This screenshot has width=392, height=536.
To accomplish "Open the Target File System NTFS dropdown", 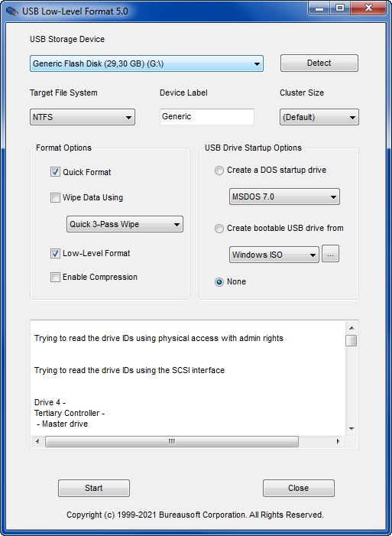I will 83,117.
